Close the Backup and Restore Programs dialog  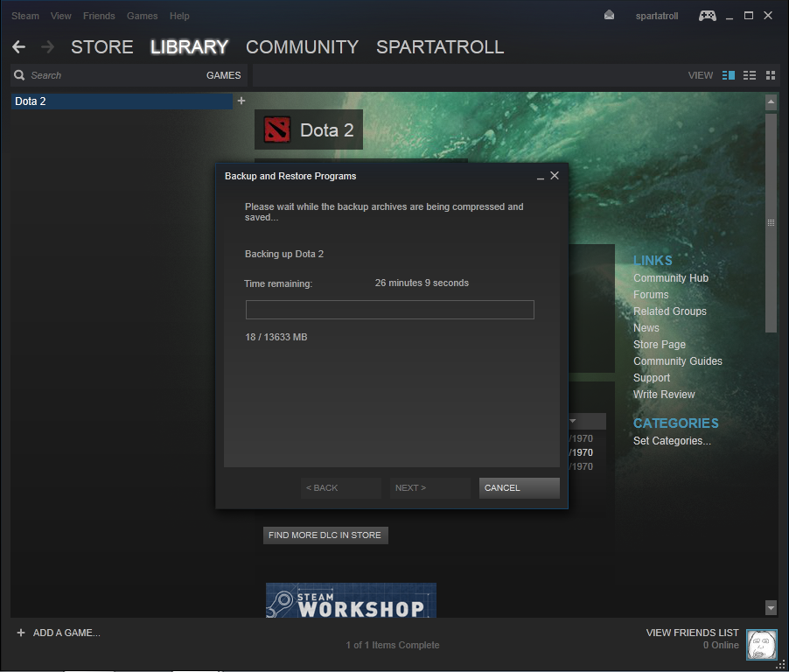[555, 175]
